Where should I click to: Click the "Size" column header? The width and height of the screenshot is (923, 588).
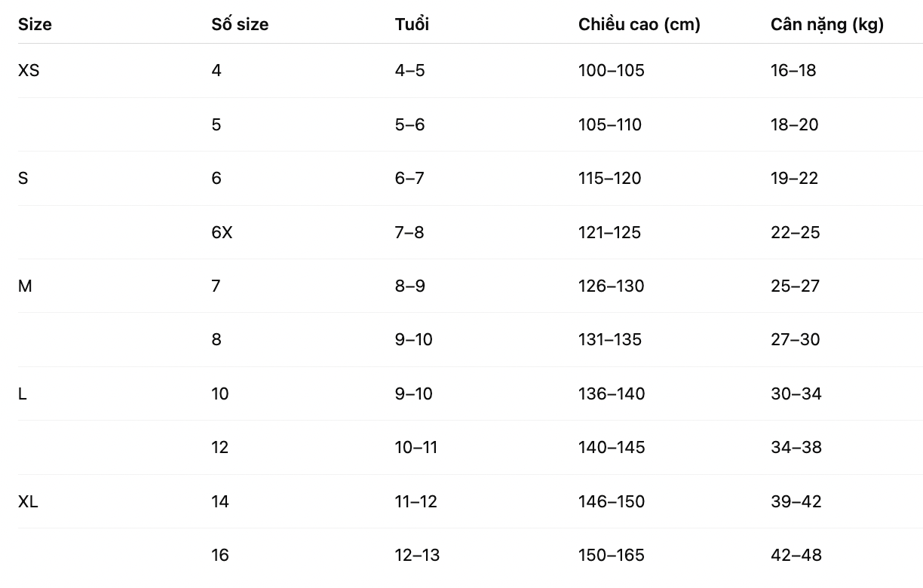35,24
